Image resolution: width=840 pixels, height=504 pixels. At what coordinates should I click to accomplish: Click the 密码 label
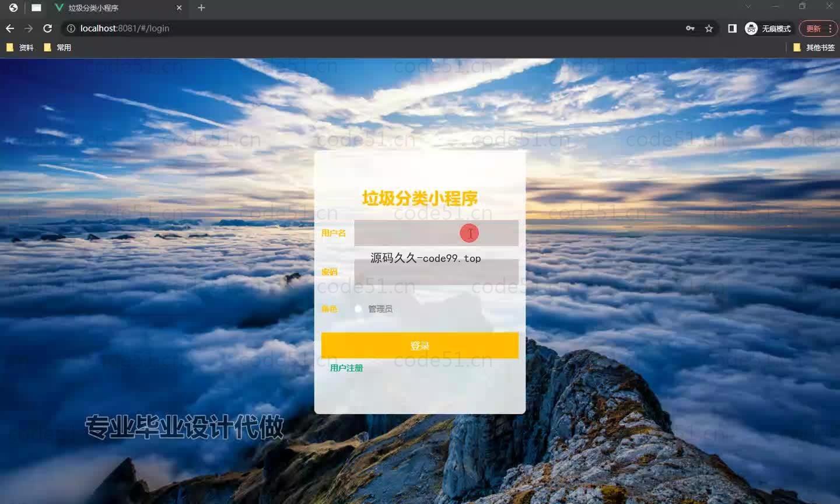[330, 272]
